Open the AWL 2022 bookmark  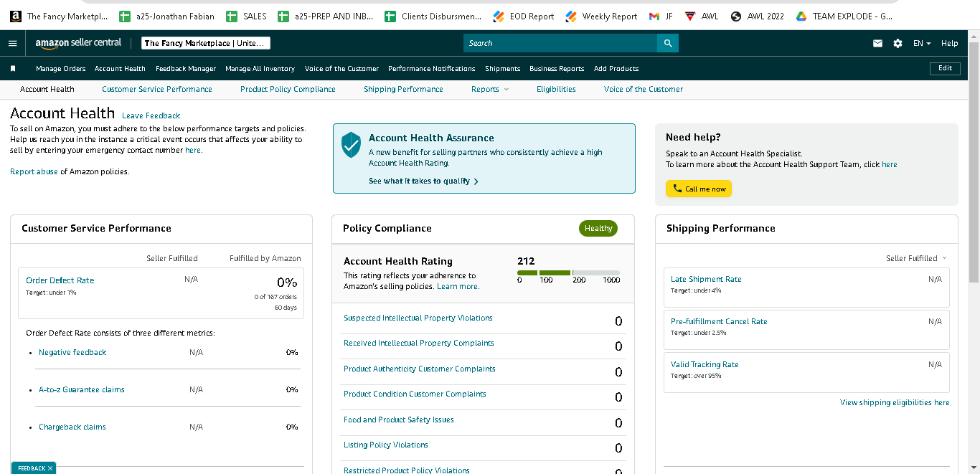pos(758,16)
